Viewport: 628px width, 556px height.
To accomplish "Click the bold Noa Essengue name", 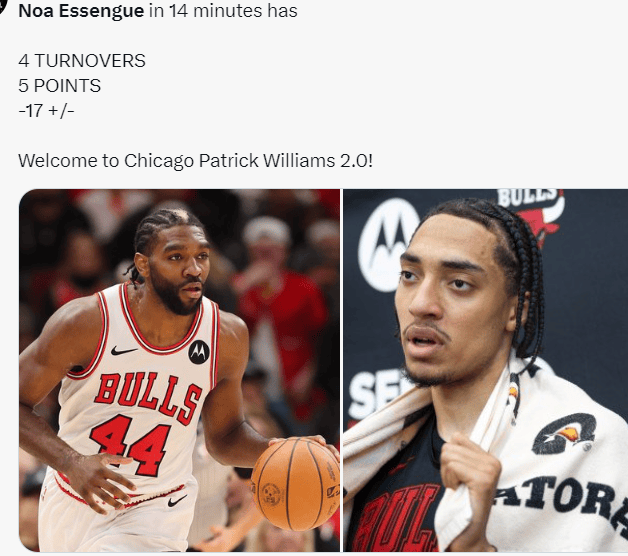I will (81, 11).
